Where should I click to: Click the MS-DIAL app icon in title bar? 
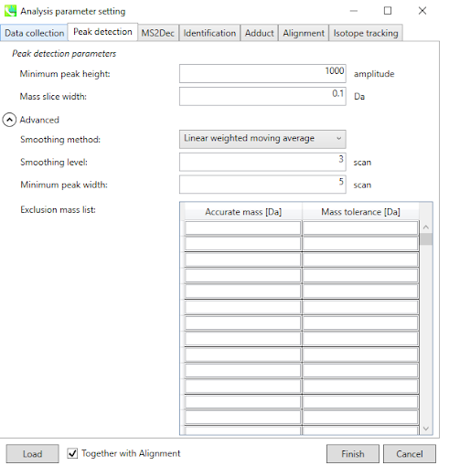pyautogui.click(x=10, y=11)
